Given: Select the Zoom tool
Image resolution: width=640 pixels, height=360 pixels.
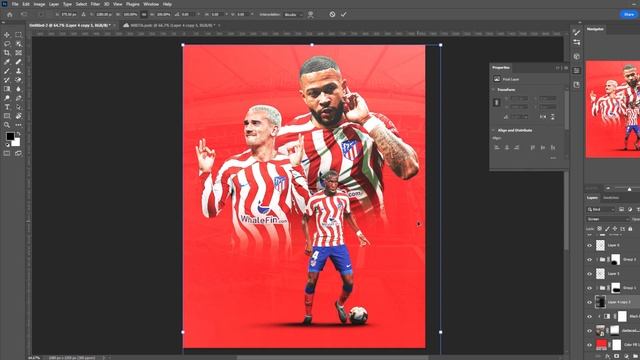Looking at the screenshot, I should (7, 125).
